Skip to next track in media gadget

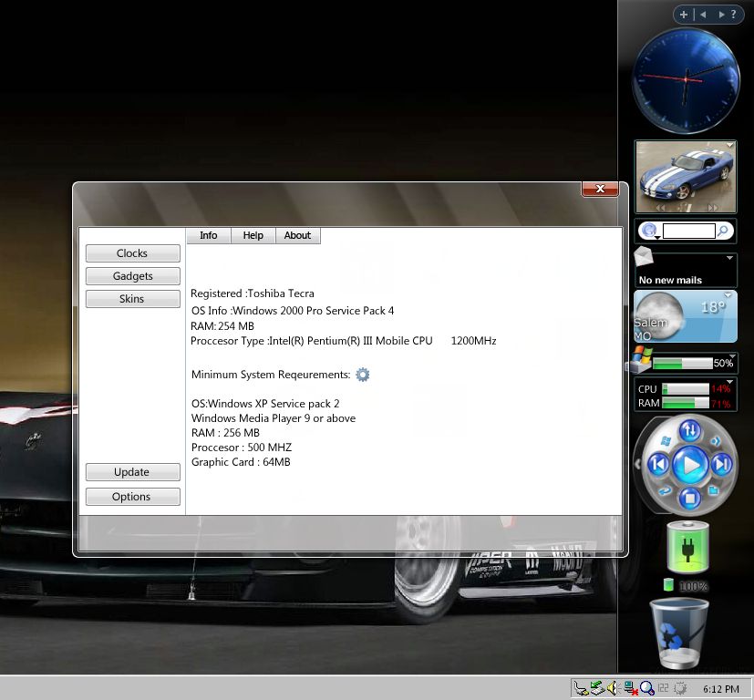[x=721, y=465]
